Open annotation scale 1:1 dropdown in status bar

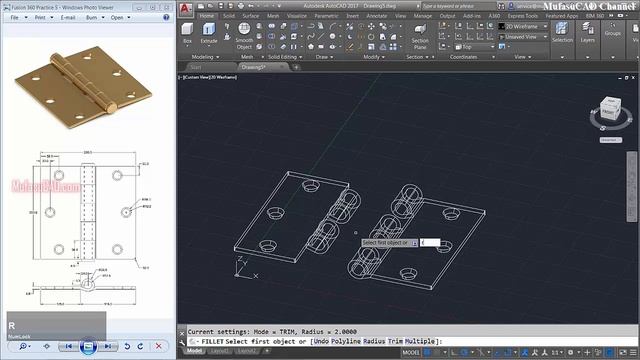pyautogui.click(x=557, y=352)
